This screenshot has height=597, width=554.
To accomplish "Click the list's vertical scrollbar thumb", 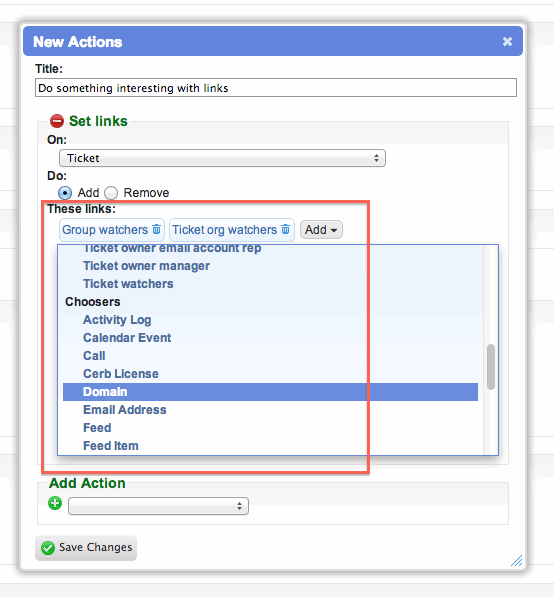I will click(x=491, y=367).
